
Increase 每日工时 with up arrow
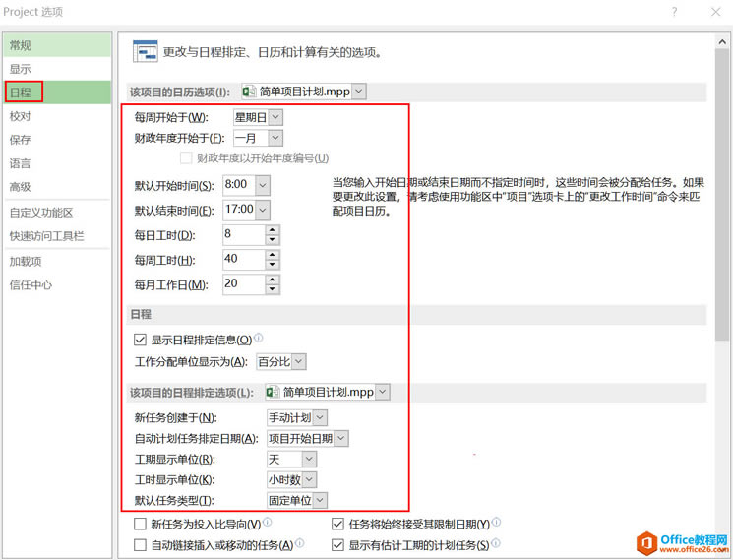[x=273, y=230]
